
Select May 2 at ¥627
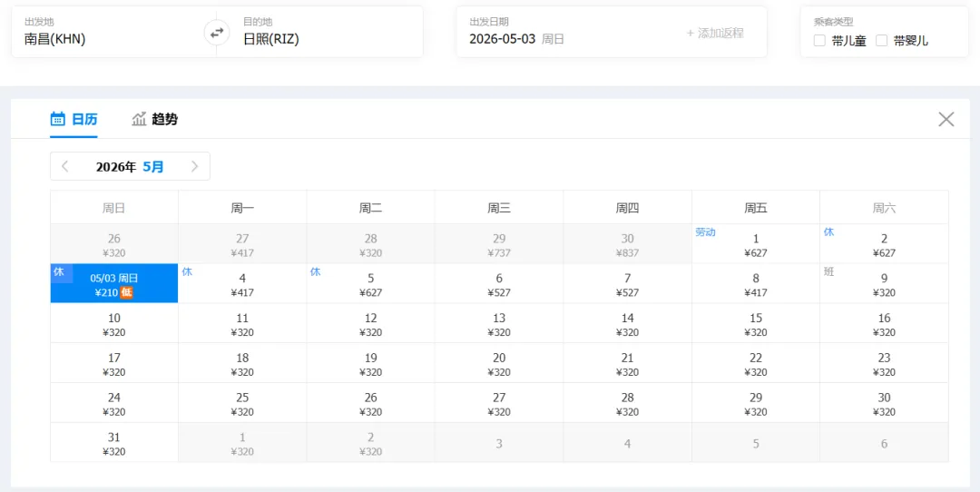(x=884, y=244)
